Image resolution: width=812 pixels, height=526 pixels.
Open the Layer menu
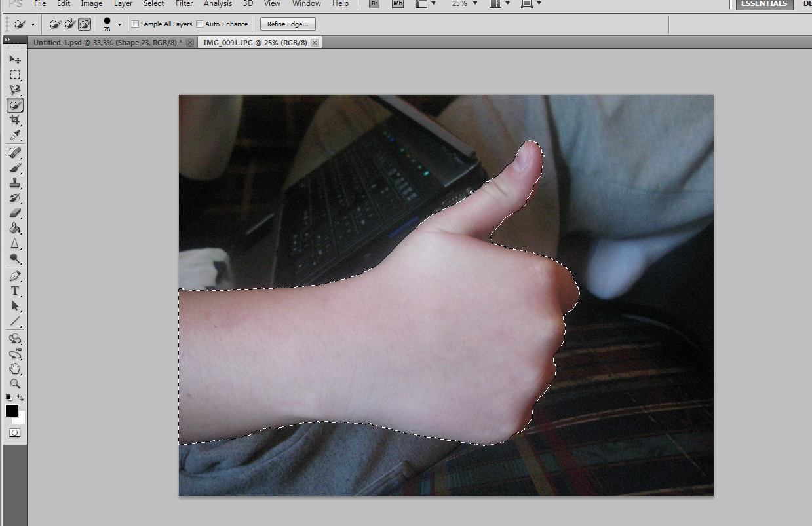pyautogui.click(x=123, y=3)
